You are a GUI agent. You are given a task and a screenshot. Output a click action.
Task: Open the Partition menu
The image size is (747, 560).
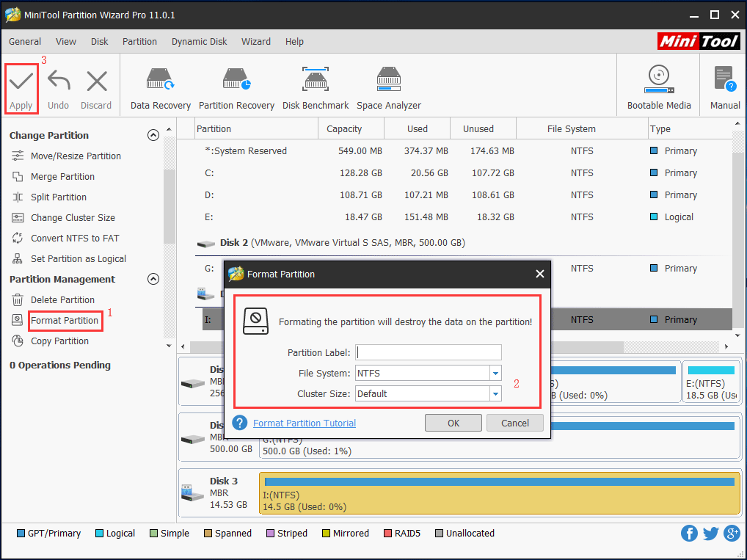[139, 41]
